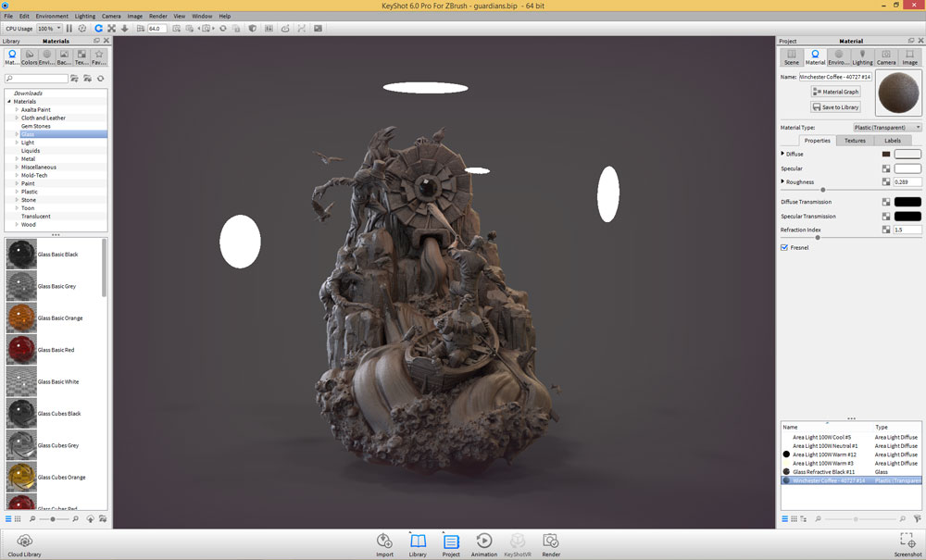Open the Render dialog from bottom bar

551,544
